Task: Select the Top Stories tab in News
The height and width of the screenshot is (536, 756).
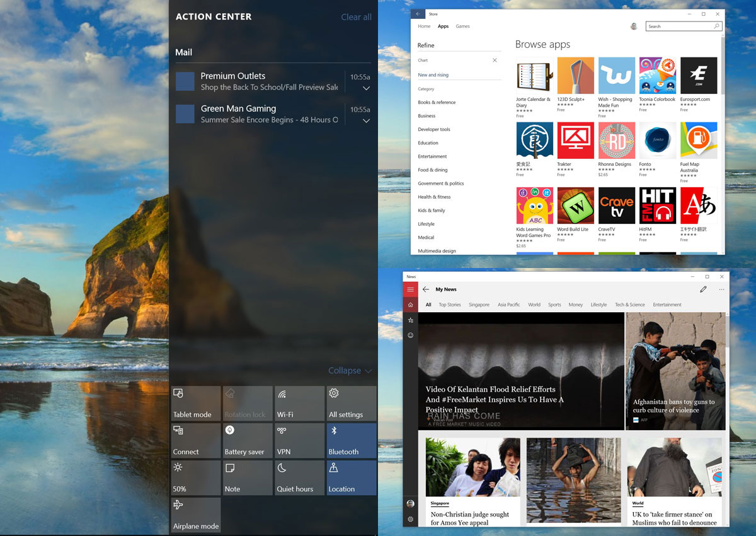Action: click(450, 305)
